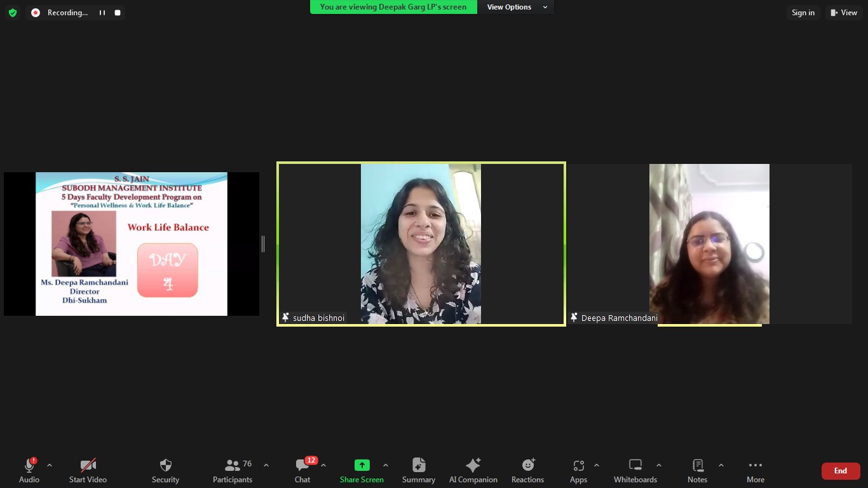Expand the Share Screen options arrow

click(385, 465)
